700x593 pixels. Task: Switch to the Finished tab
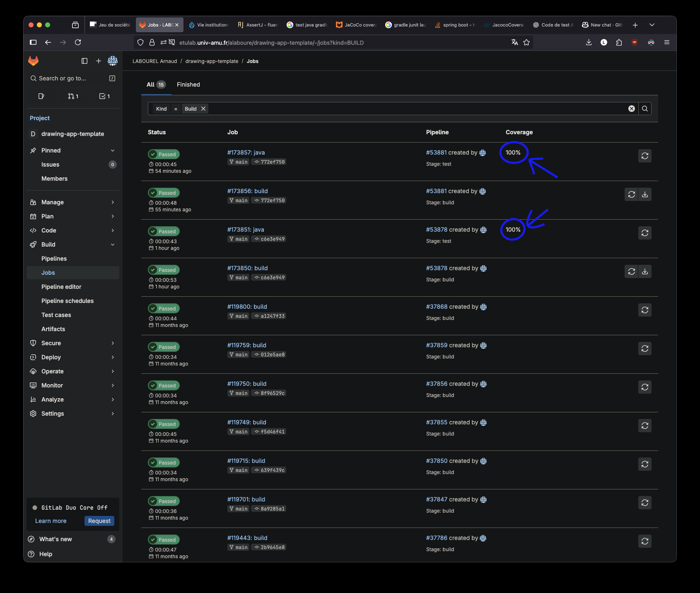click(188, 85)
